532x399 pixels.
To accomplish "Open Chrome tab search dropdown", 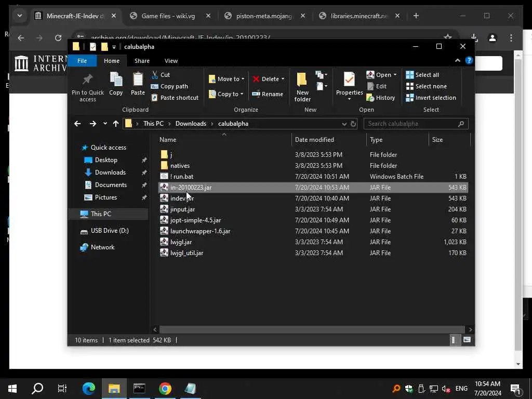I will pos(20,16).
